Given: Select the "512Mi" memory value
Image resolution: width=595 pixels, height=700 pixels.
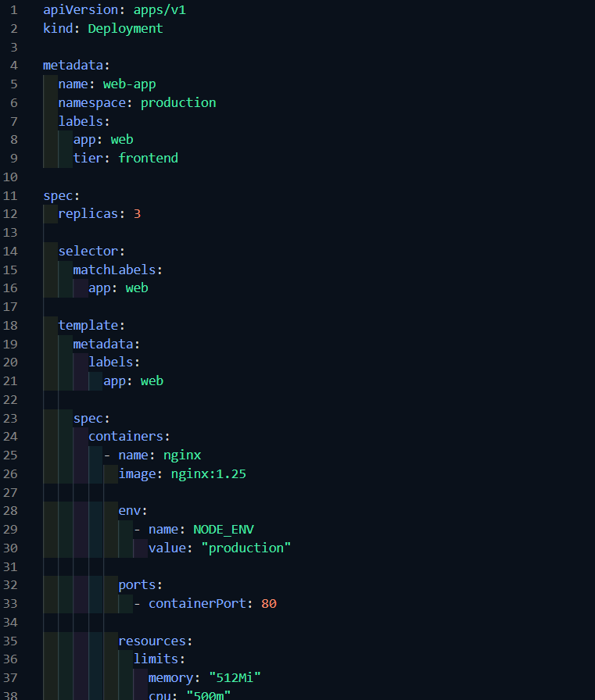Looking at the screenshot, I should [235, 677].
